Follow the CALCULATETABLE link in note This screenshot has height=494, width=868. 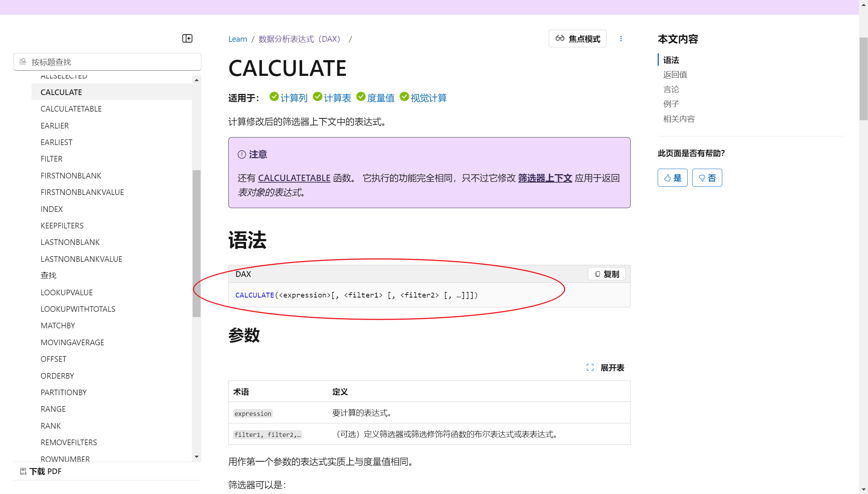coord(294,178)
